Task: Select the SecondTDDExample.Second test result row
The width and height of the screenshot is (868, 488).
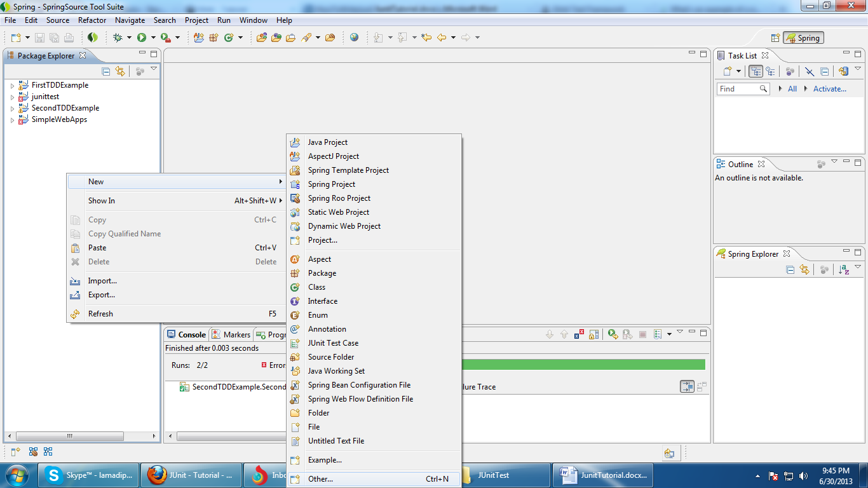Action: (x=233, y=387)
